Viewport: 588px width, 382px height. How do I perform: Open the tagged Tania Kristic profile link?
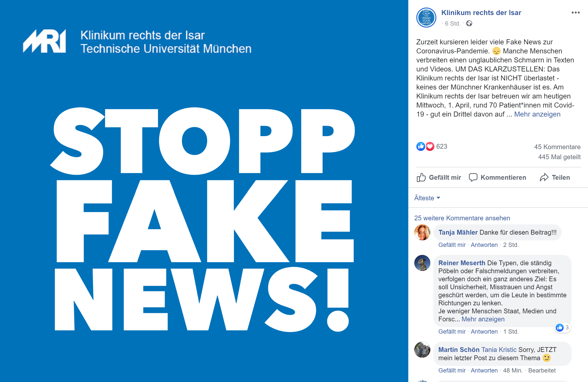coord(499,350)
